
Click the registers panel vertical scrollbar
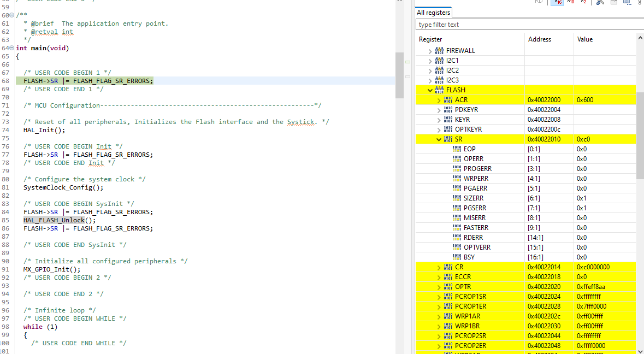click(x=640, y=137)
